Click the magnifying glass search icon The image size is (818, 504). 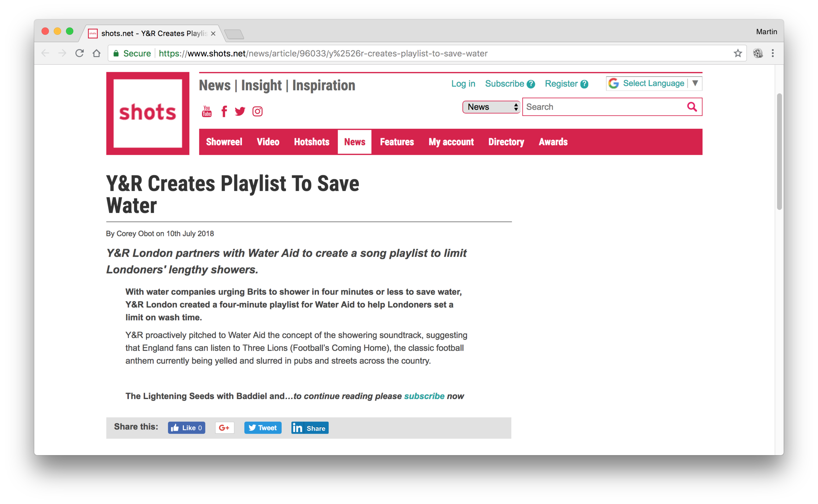point(692,107)
